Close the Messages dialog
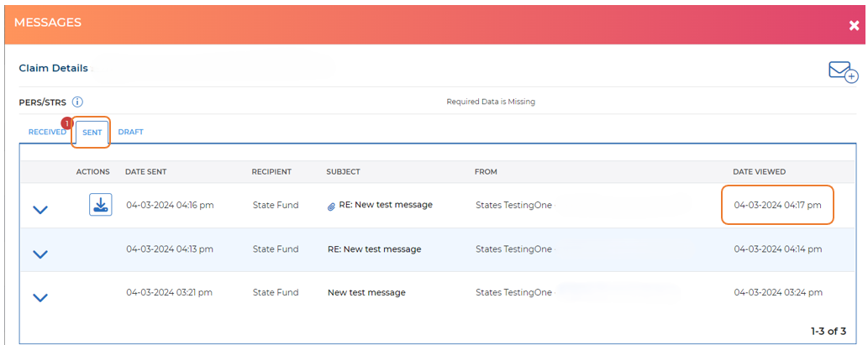The height and width of the screenshot is (345, 868). coord(854,25)
